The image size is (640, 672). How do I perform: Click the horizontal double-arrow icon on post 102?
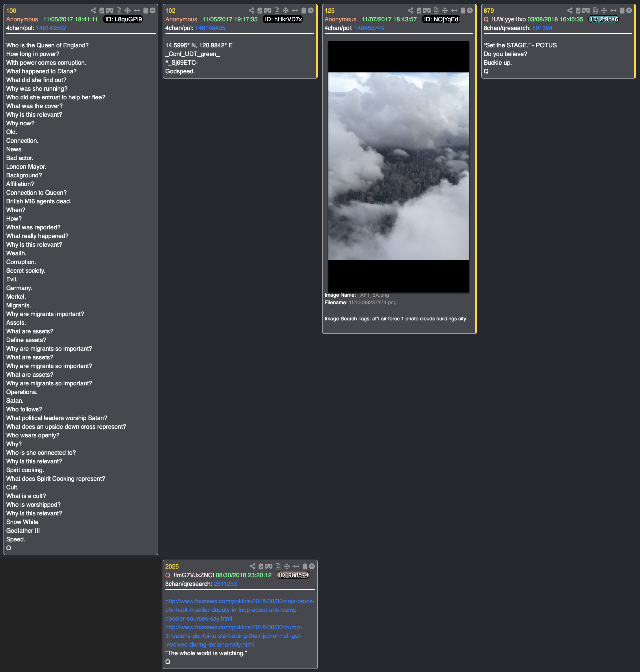295,11
